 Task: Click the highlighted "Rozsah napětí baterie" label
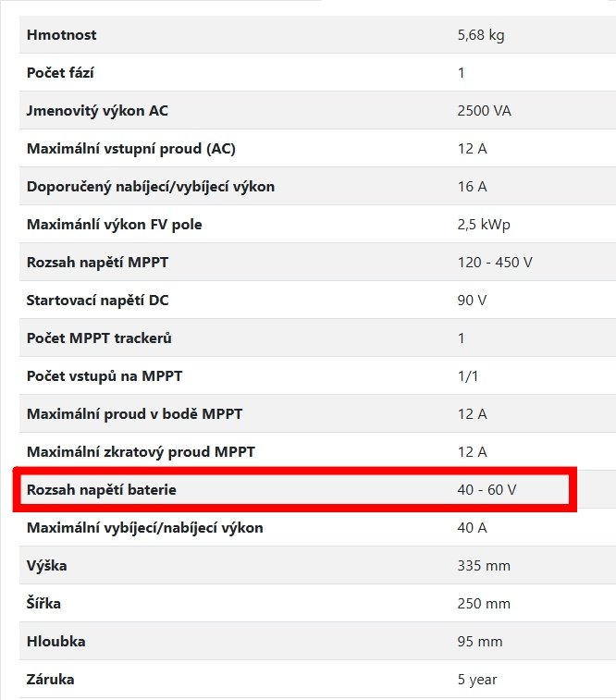pyautogui.click(x=102, y=489)
